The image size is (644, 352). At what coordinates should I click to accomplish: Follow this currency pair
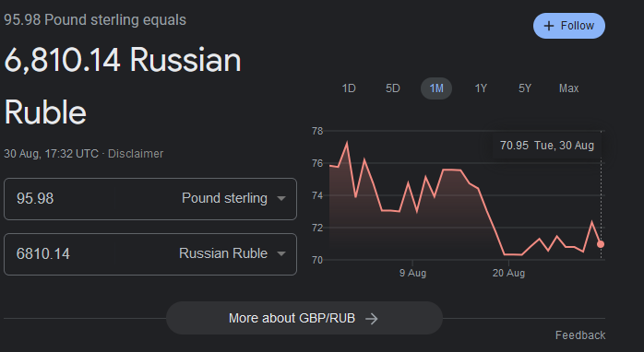[x=569, y=26]
